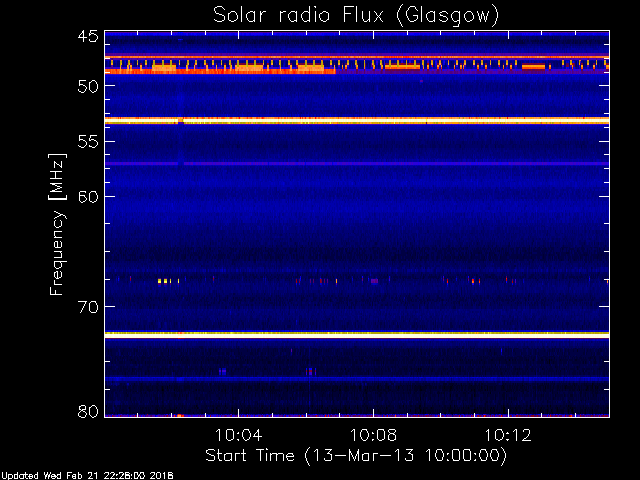Click the 10:12 time tick label

coord(508,435)
